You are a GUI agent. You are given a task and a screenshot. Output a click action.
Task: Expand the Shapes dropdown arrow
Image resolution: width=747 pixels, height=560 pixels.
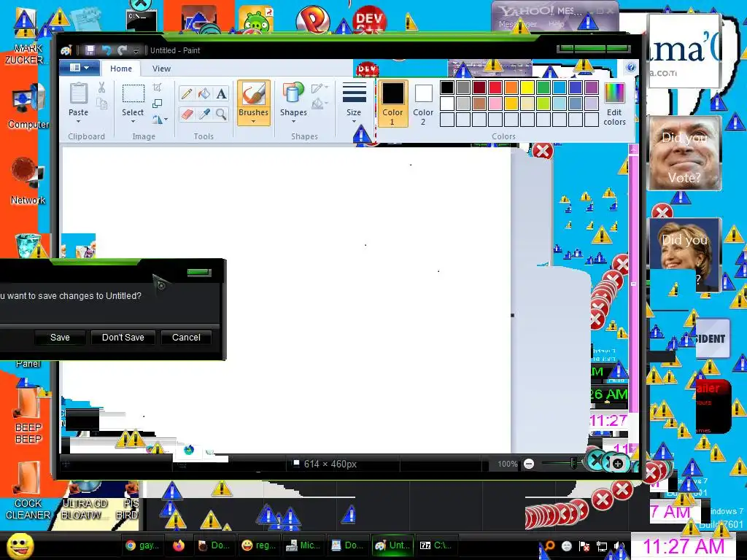(293, 122)
